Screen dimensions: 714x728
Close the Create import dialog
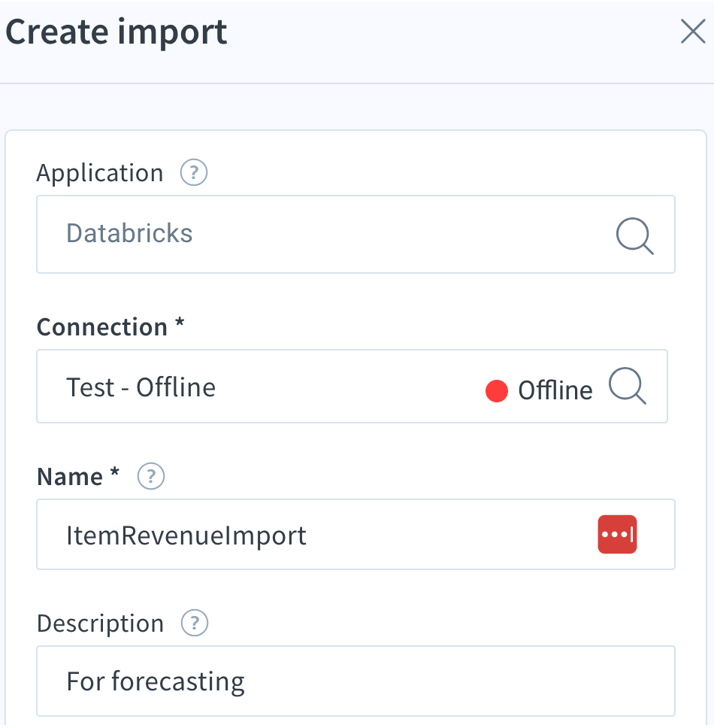692,31
